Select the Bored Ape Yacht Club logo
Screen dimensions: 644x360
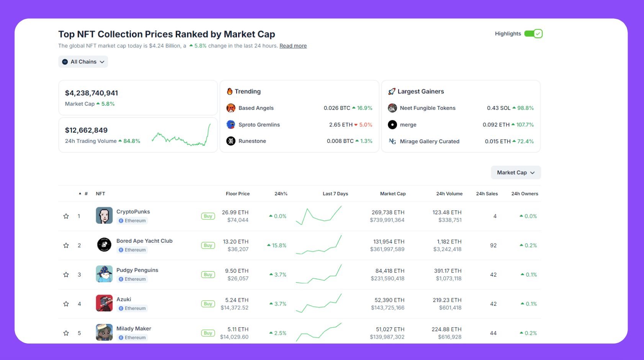coord(104,245)
